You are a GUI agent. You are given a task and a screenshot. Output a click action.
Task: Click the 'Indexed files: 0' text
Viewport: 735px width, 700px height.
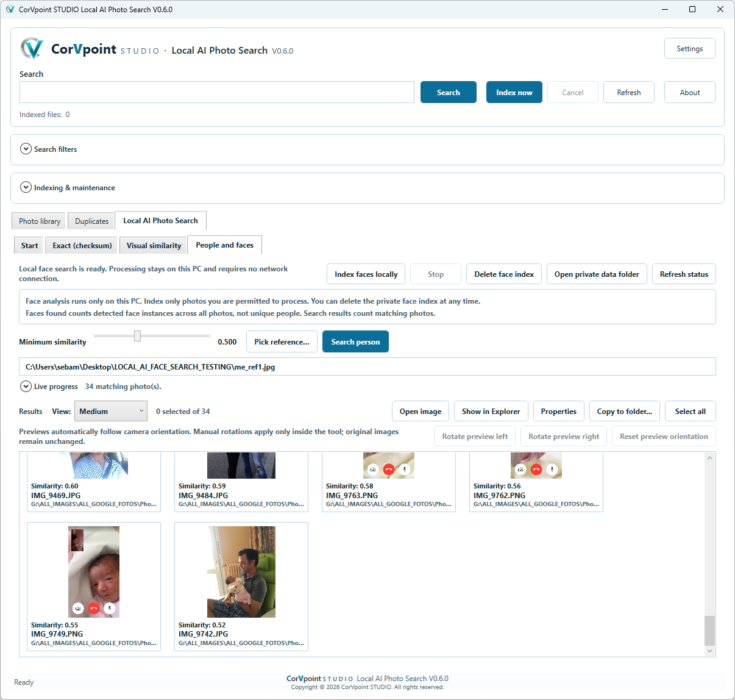pyautogui.click(x=44, y=115)
